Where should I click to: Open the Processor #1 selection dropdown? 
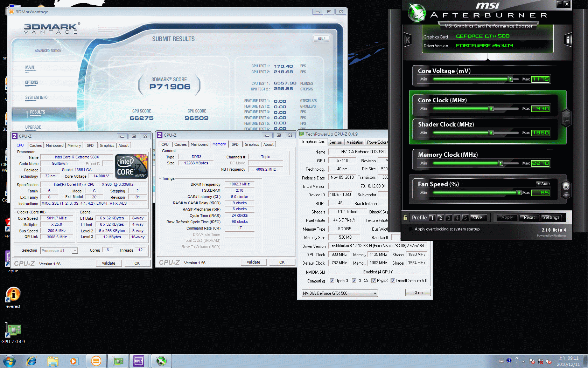pyautogui.click(x=59, y=251)
